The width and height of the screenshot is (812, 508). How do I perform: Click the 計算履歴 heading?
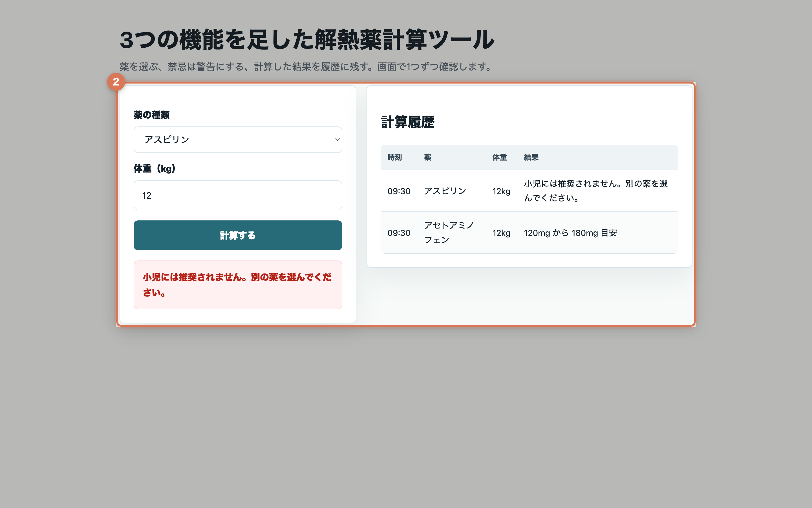tap(408, 122)
